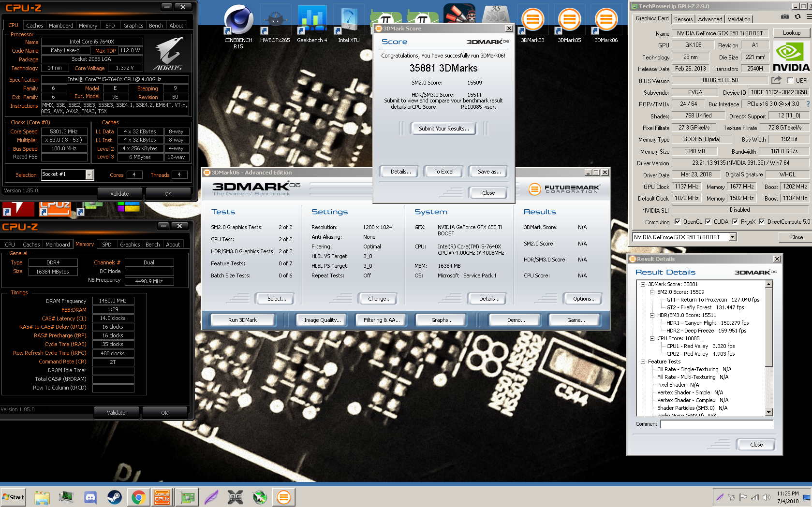Screen dimensions: 812x507
Task: Launch Geekbench 4 from the desktop
Action: coord(312,24)
